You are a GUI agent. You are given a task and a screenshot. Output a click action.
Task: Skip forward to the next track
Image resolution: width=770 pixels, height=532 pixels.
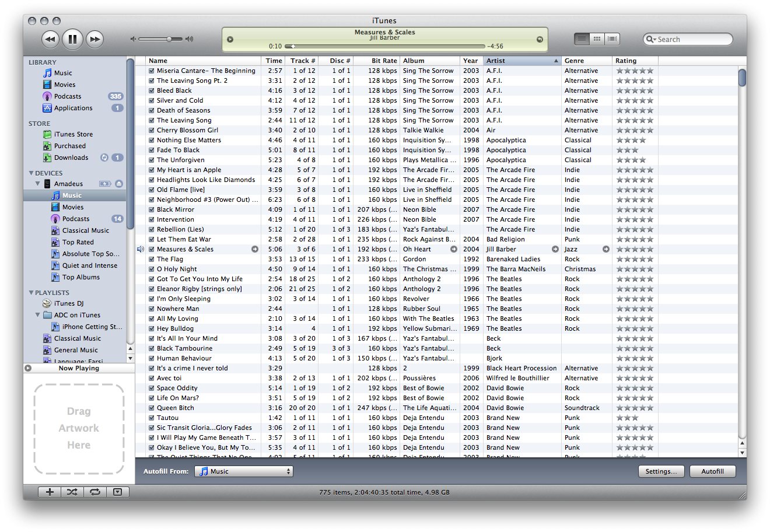coord(94,39)
